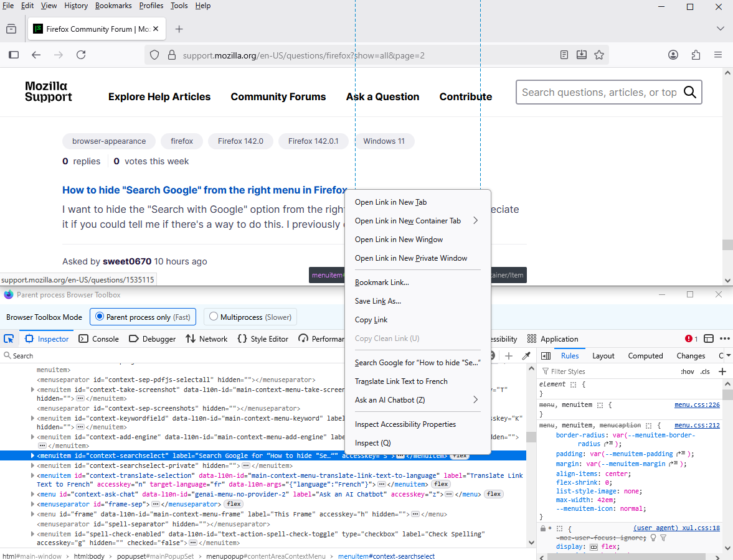Screen dimensions: 733x560
Task: Add a new CSS rule with plus icon
Action: click(722, 371)
